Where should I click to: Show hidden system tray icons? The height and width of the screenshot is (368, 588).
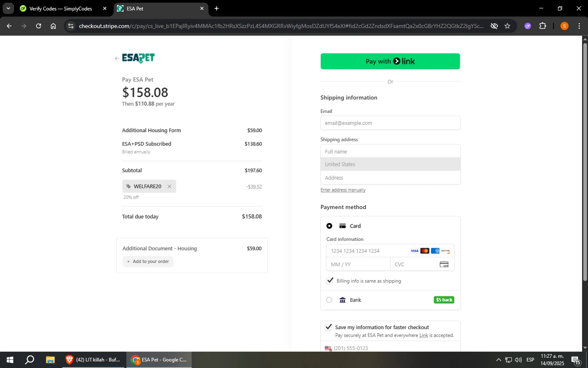point(498,360)
